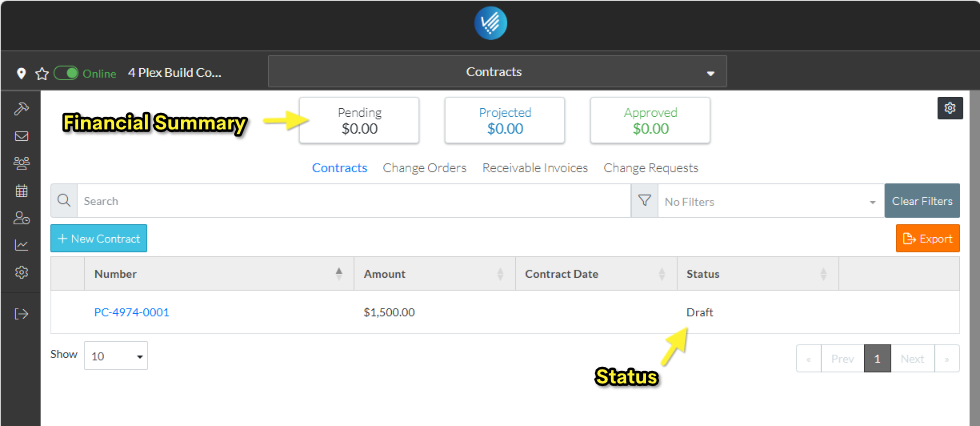This screenshot has width=980, height=426.
Task: Open the chart reports sidebar icon
Action: pyautogui.click(x=21, y=245)
